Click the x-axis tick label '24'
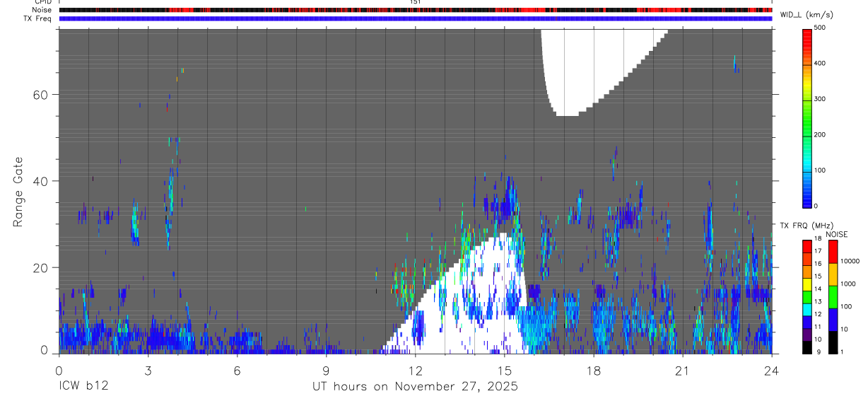 click(772, 370)
